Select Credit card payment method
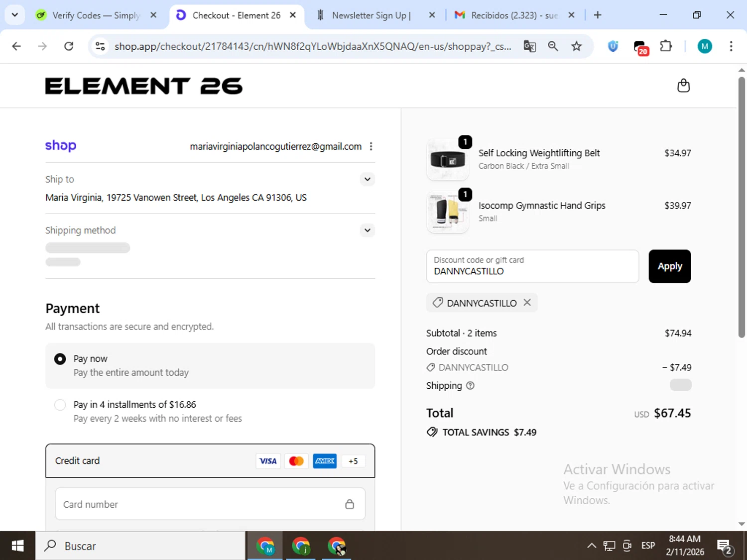The width and height of the screenshot is (747, 560). click(x=210, y=461)
